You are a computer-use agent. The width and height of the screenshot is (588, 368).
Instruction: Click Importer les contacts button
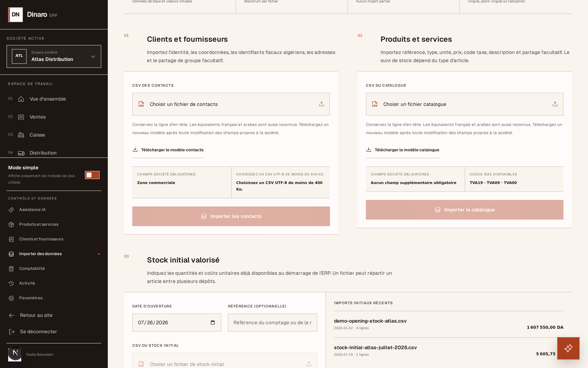[231, 216]
